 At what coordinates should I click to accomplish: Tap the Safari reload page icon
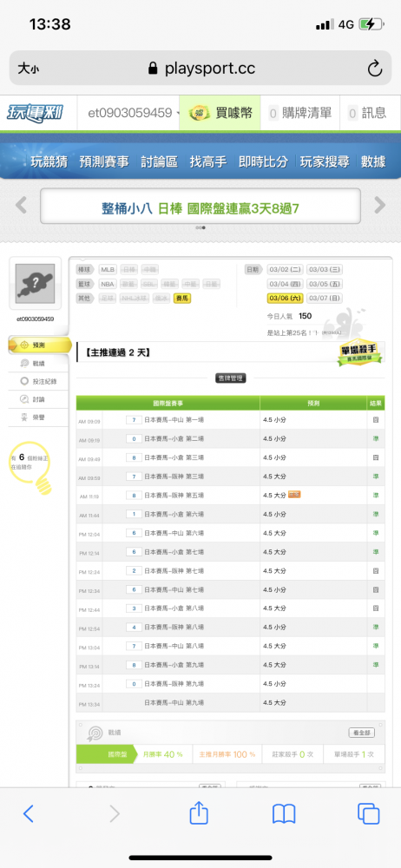[375, 69]
